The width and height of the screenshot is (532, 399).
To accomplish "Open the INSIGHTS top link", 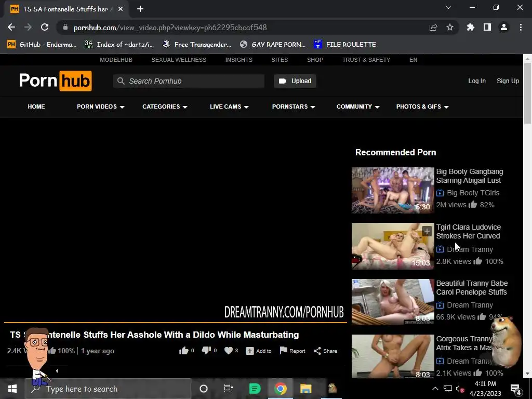I will click(x=239, y=60).
